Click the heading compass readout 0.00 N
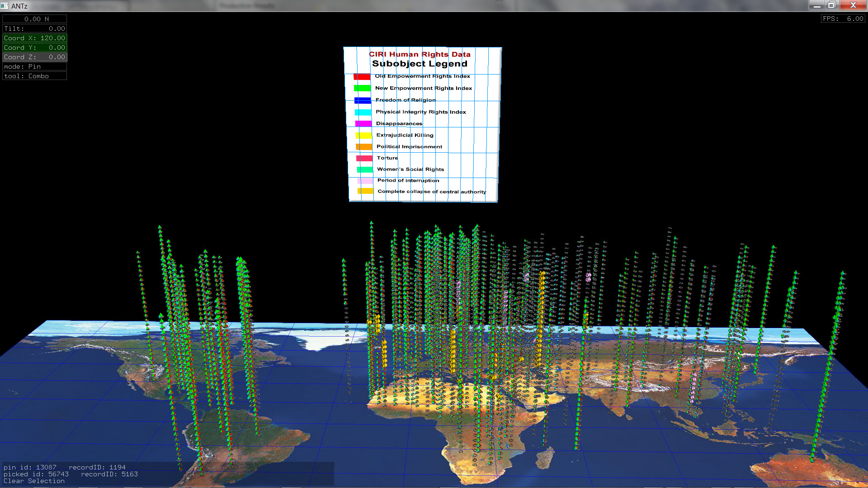Viewport: 868px width, 488px height. tap(34, 19)
